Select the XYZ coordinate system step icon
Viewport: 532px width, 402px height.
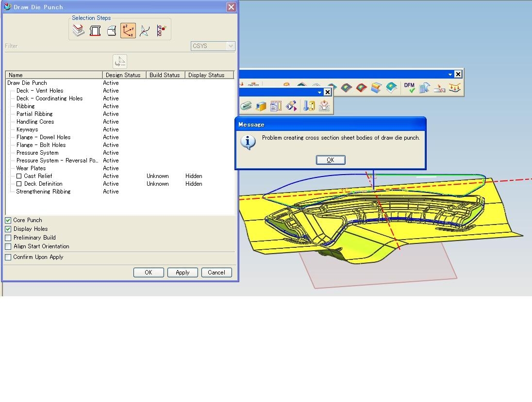(128, 31)
